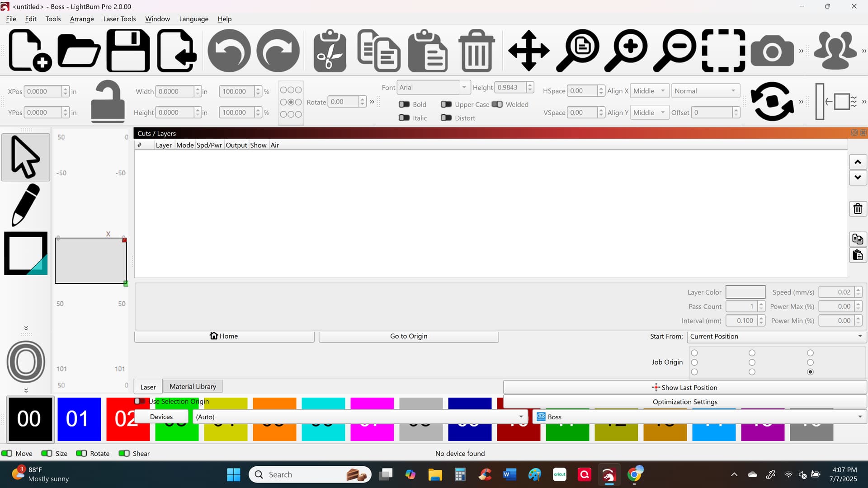Click the Optimization Settings button
This screenshot has width=868, height=488.
click(685, 402)
